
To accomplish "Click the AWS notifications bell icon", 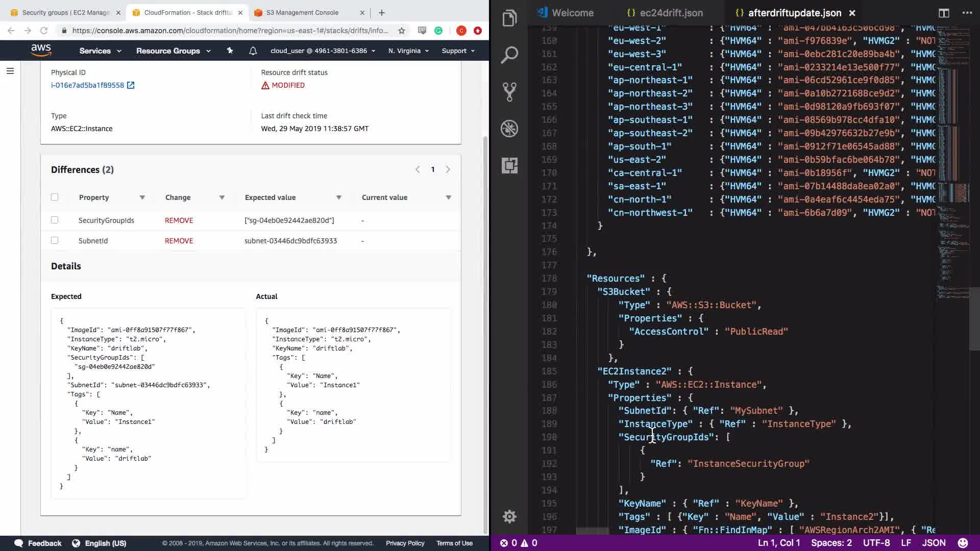I will pos(253,51).
